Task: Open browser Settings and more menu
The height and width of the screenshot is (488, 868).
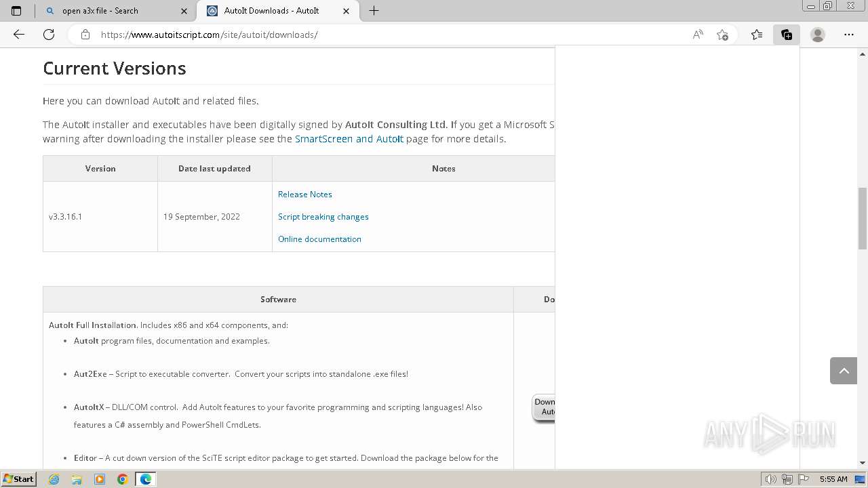Action: tap(849, 35)
